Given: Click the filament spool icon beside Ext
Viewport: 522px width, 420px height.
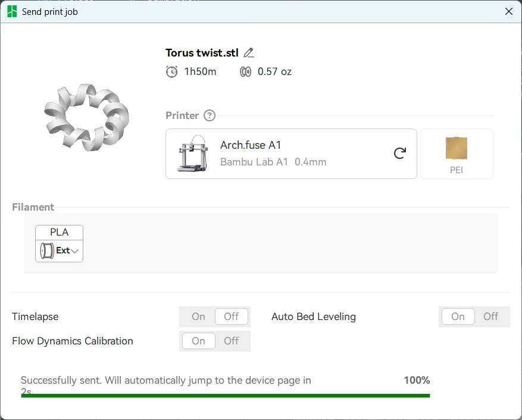Looking at the screenshot, I should [x=47, y=250].
